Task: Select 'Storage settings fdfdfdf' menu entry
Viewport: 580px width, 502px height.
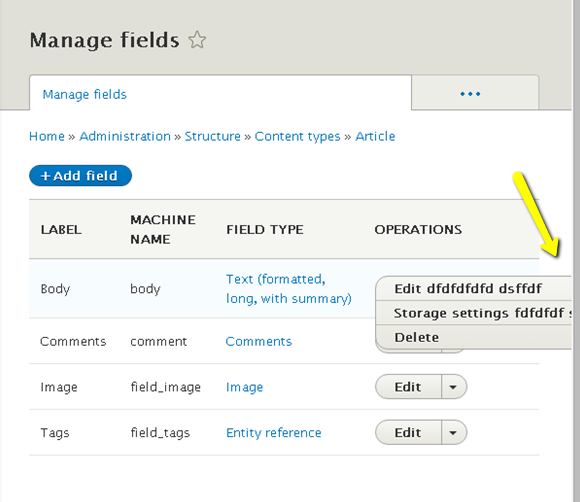Action: (474, 313)
